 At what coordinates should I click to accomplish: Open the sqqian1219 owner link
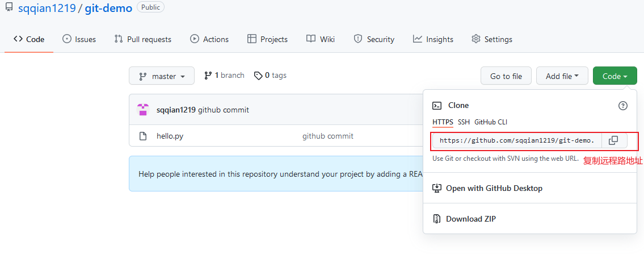[47, 7]
